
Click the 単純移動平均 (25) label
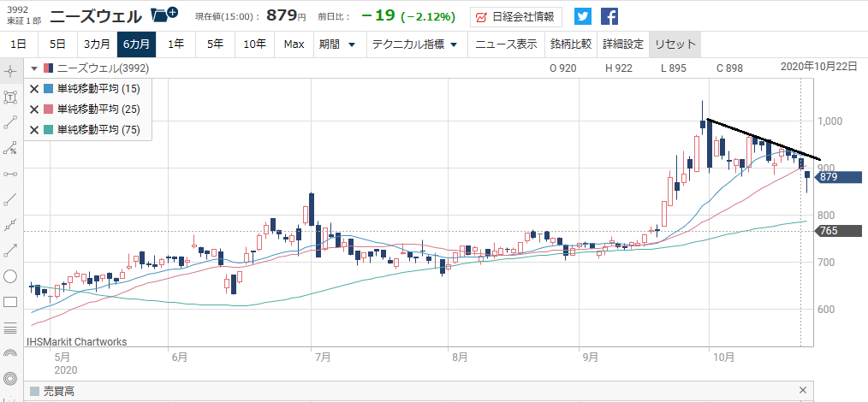[x=98, y=109]
